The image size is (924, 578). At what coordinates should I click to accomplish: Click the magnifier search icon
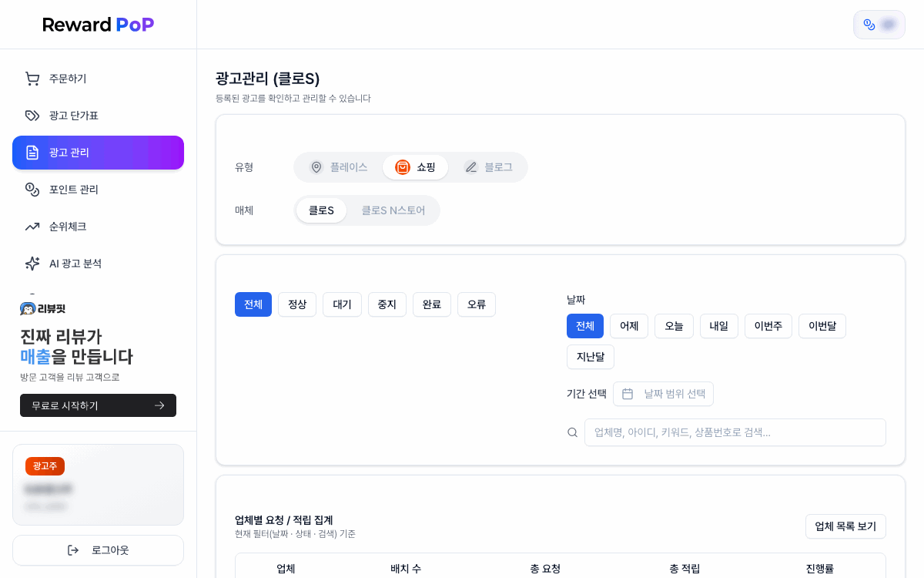[572, 432]
